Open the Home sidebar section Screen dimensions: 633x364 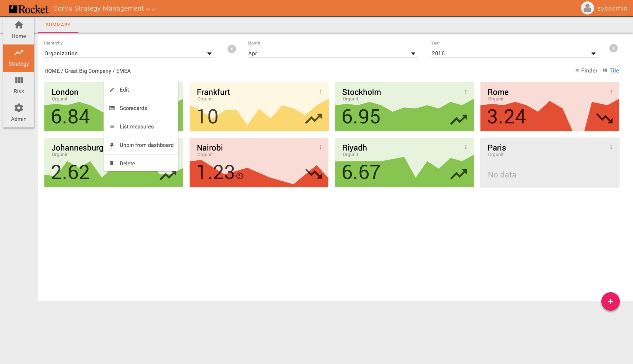pyautogui.click(x=19, y=30)
